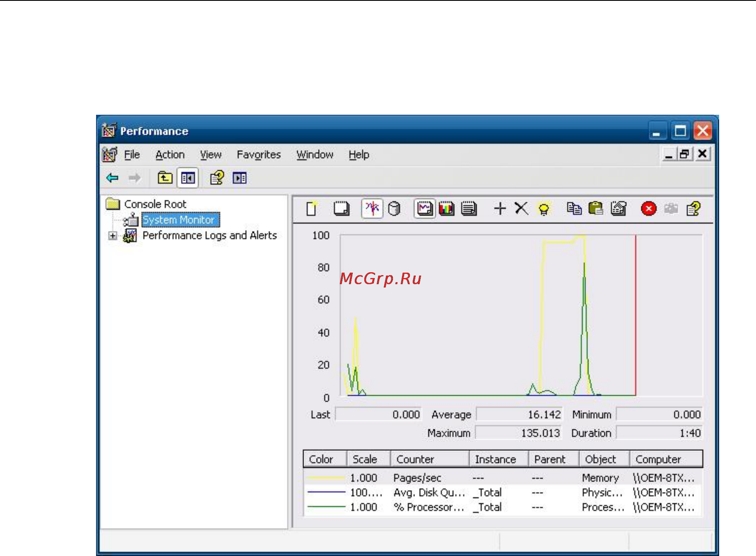
Task: Click the Duration value field 1:40
Action: [x=660, y=433]
